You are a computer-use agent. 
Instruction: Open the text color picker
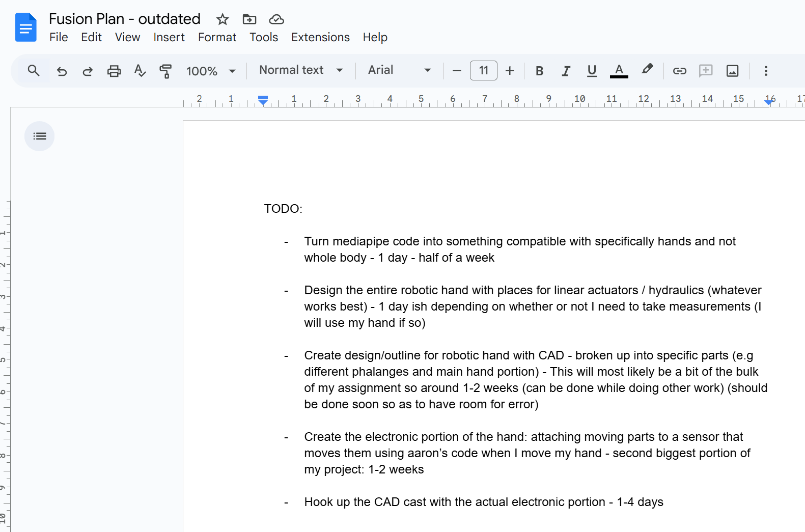click(619, 71)
